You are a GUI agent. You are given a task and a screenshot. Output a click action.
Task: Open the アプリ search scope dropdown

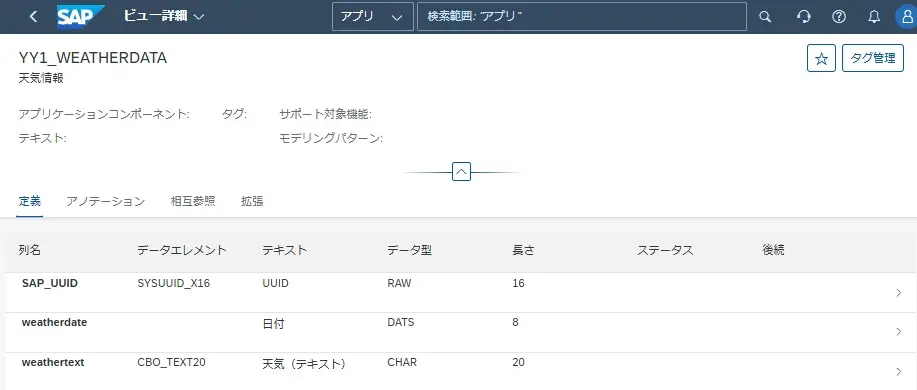coord(373,16)
